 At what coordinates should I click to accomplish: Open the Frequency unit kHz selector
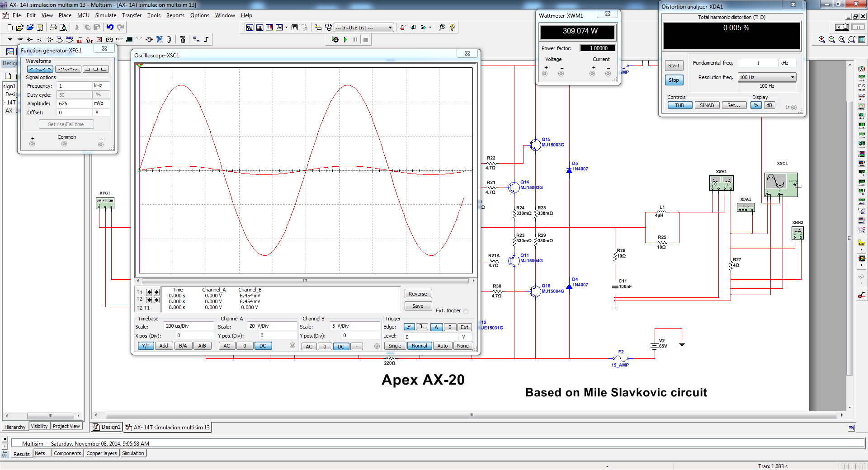101,85
